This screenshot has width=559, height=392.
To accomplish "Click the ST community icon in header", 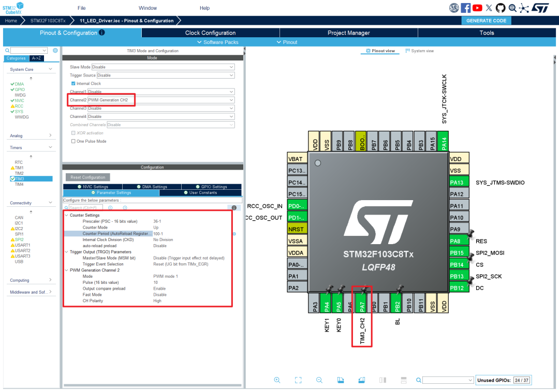I will click(x=524, y=8).
